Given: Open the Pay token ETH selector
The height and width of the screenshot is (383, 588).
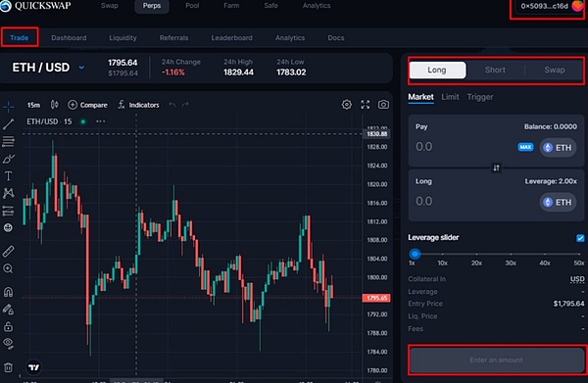Looking at the screenshot, I should pyautogui.click(x=558, y=148).
